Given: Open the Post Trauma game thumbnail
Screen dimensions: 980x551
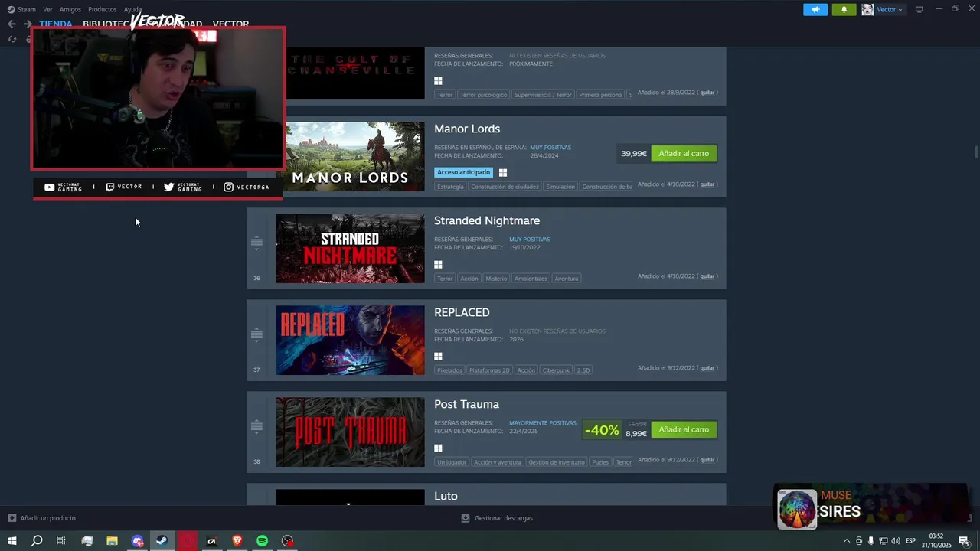Looking at the screenshot, I should tap(350, 432).
